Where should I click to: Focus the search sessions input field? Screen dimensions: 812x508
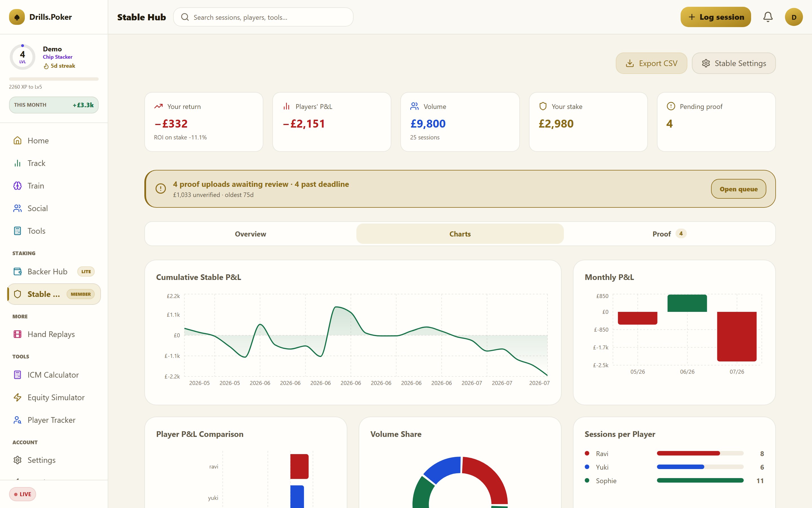click(x=263, y=17)
